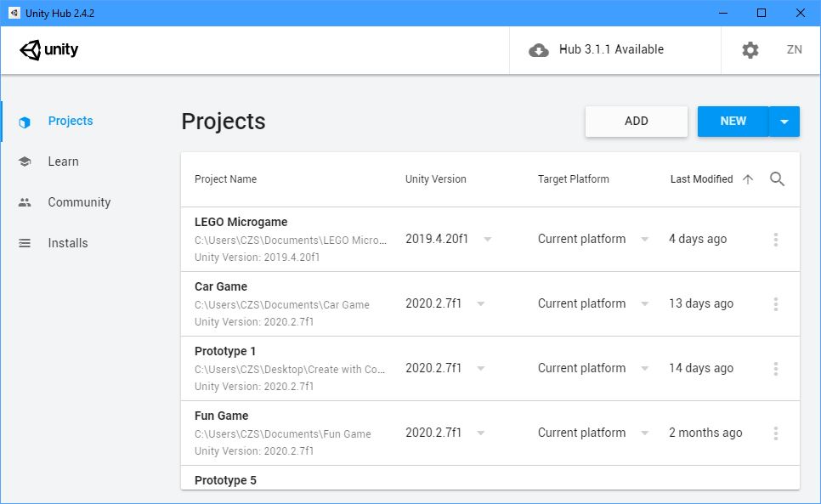Open the Community section
Viewport: 821px width, 504px height.
[x=79, y=202]
